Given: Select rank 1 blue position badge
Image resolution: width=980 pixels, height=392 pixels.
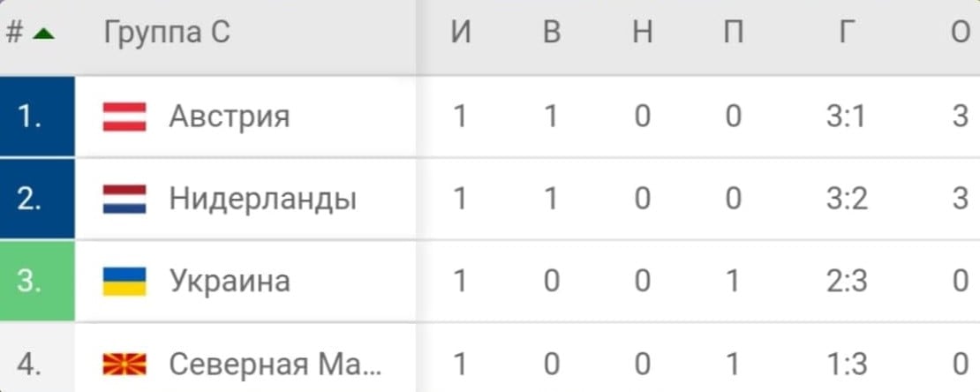Looking at the screenshot, I should click(37, 117).
